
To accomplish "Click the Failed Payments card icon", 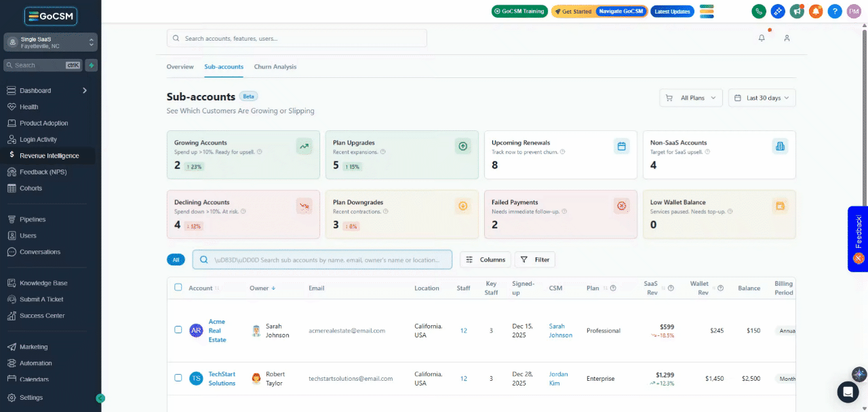I will (620, 206).
